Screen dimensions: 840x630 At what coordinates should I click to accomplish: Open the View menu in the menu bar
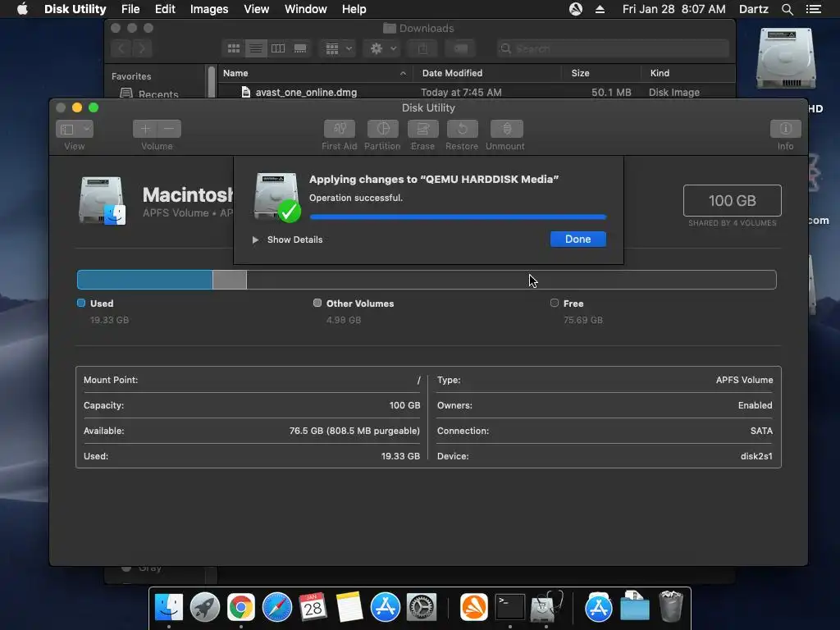click(x=256, y=9)
